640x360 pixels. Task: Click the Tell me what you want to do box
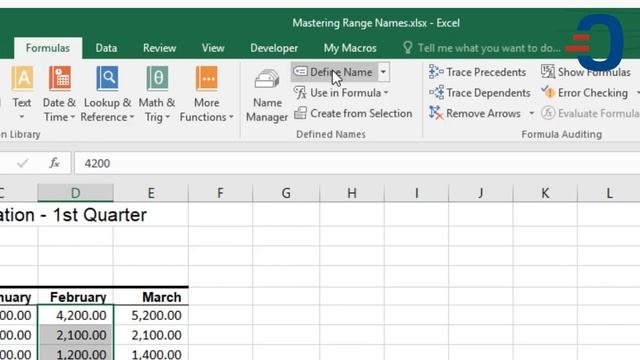click(482, 48)
